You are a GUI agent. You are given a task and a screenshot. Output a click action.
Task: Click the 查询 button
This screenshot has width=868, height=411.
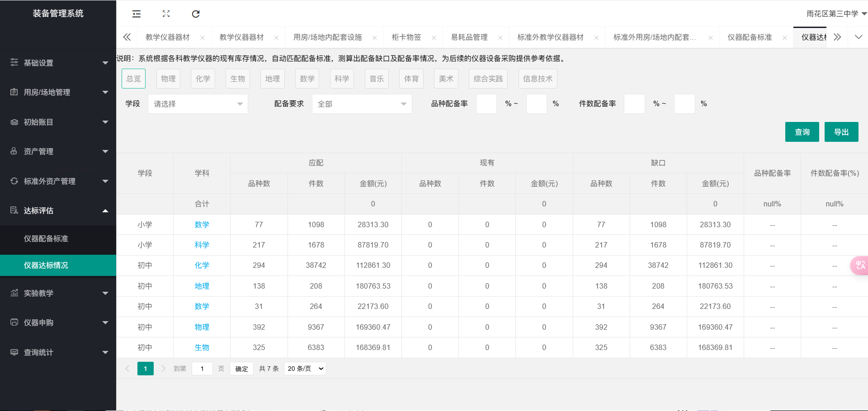click(802, 132)
